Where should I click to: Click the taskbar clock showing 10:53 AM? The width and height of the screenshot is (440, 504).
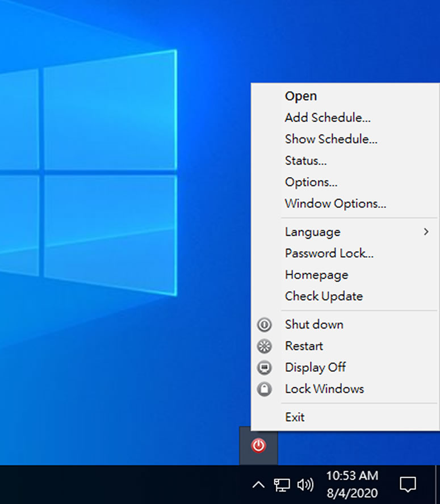click(352, 476)
